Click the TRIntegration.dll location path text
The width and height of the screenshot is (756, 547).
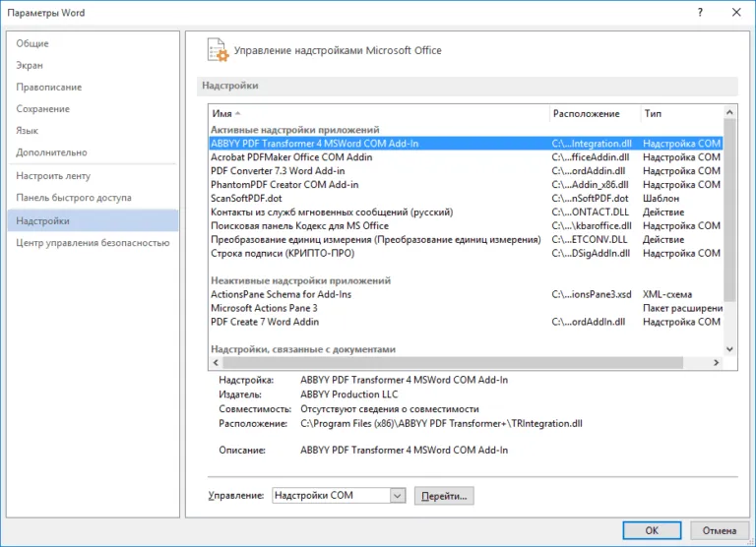[x=441, y=424]
